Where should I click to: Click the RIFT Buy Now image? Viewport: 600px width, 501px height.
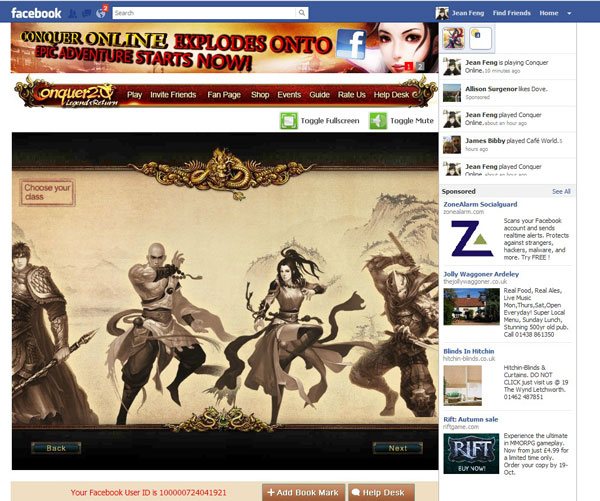click(x=471, y=454)
